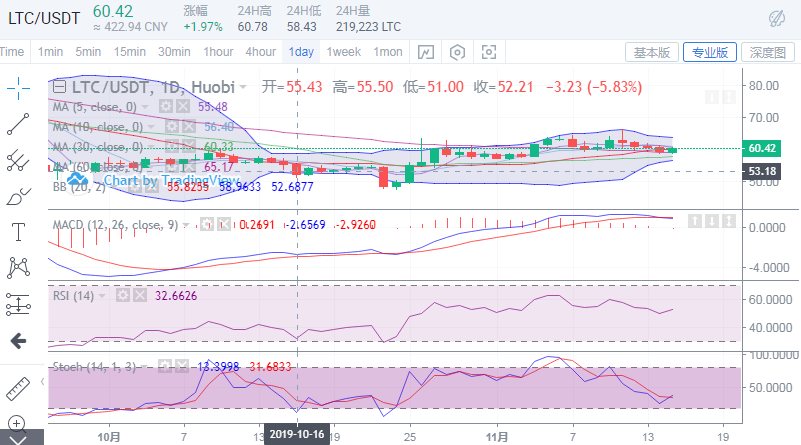Expand the bottom-left toolbar chevron
The height and width of the screenshot is (445, 801).
coord(18,440)
